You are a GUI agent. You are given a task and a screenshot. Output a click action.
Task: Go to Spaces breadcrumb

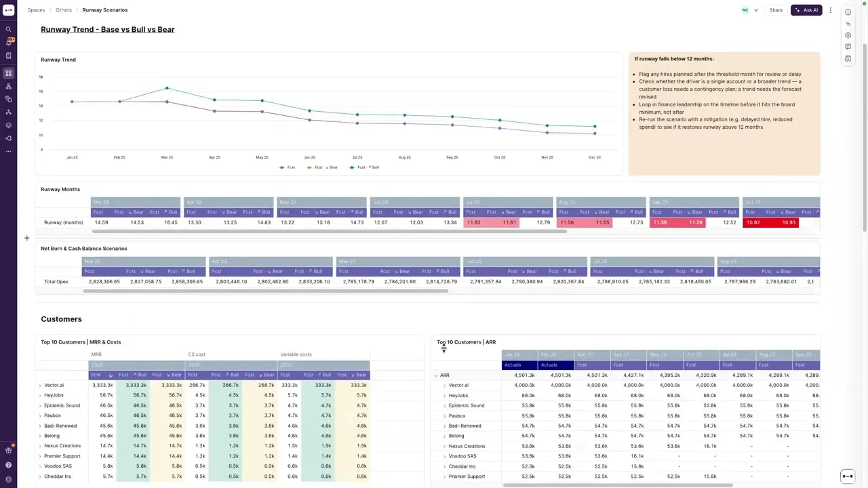coord(36,10)
